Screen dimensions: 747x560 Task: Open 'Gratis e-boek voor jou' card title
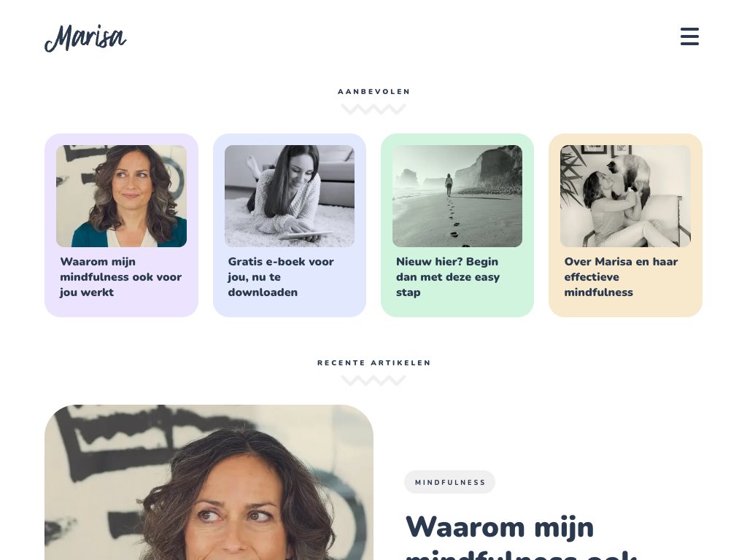(281, 276)
